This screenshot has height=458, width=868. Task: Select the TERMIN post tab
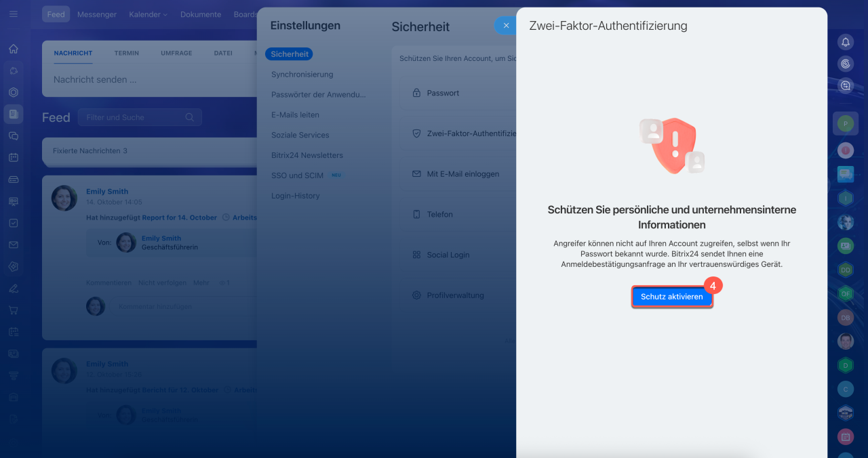127,53
